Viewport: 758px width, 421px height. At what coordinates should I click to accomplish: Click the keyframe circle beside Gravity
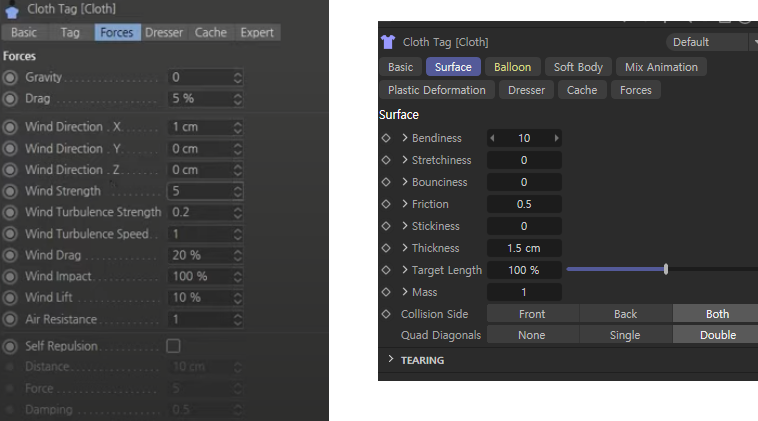click(x=10, y=77)
